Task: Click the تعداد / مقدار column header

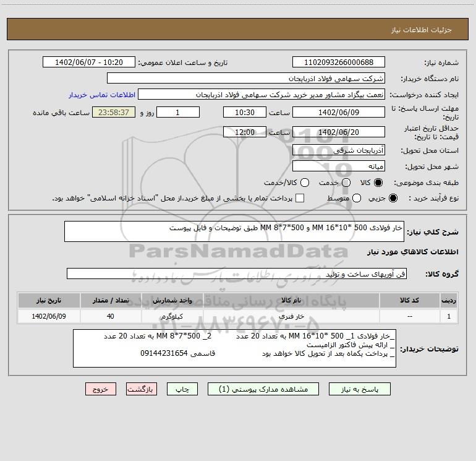Action: (x=111, y=300)
